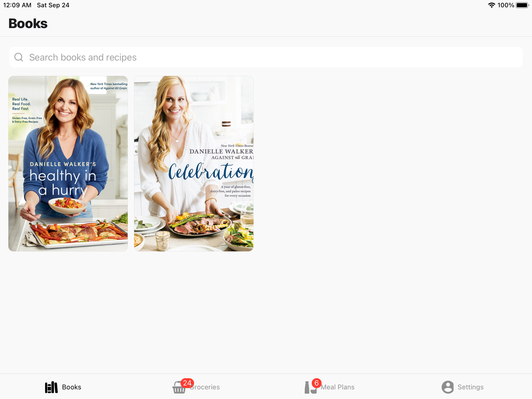Go to the Settings tab

(x=463, y=387)
